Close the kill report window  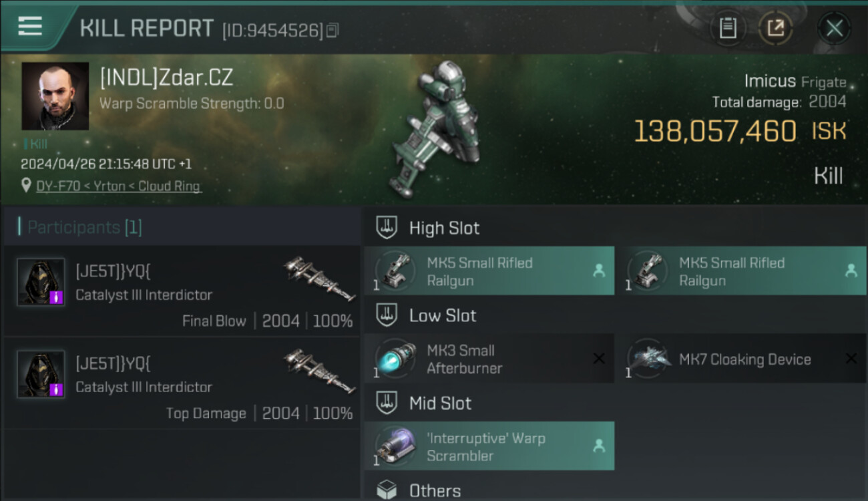coord(834,28)
